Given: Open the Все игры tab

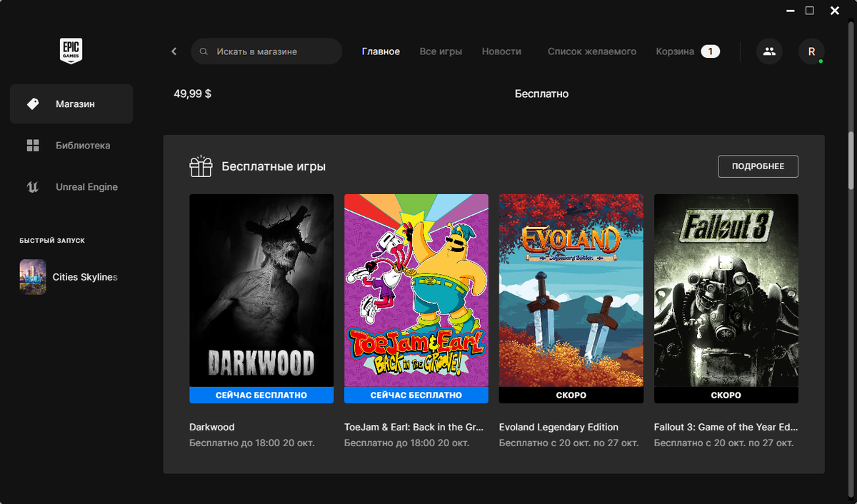Looking at the screenshot, I should tap(441, 51).
